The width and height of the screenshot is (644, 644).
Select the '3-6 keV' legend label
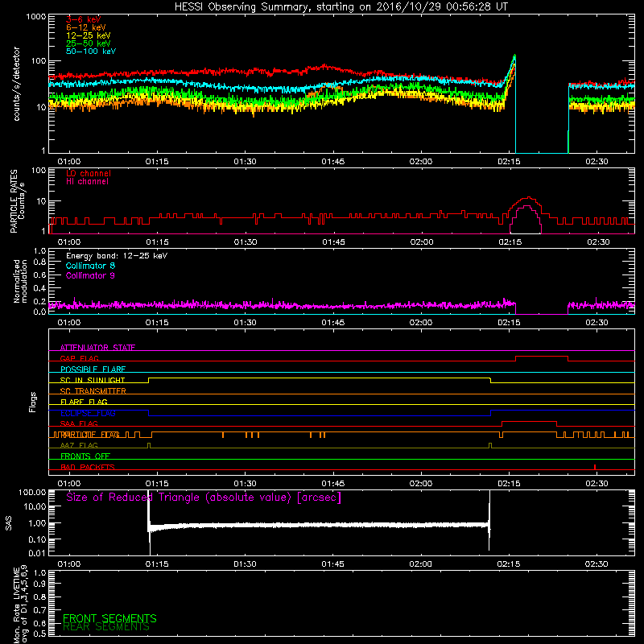[x=83, y=19]
